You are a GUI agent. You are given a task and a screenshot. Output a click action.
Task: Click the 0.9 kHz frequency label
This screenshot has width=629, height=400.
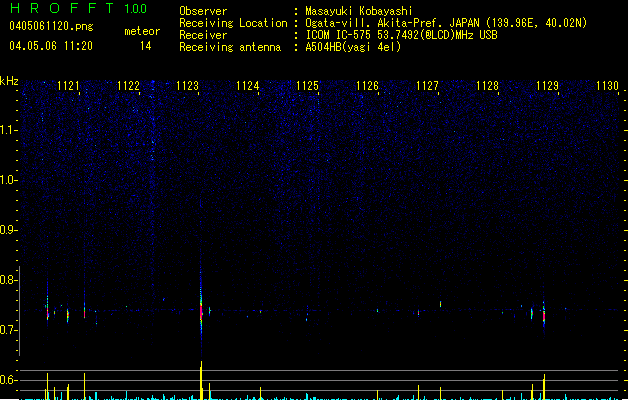pyautogui.click(x=8, y=230)
